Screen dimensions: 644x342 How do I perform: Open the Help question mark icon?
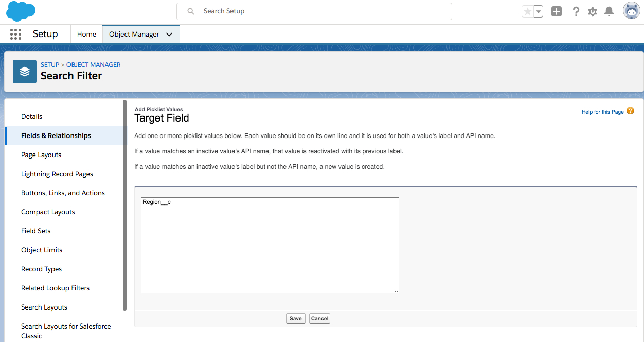pos(576,11)
